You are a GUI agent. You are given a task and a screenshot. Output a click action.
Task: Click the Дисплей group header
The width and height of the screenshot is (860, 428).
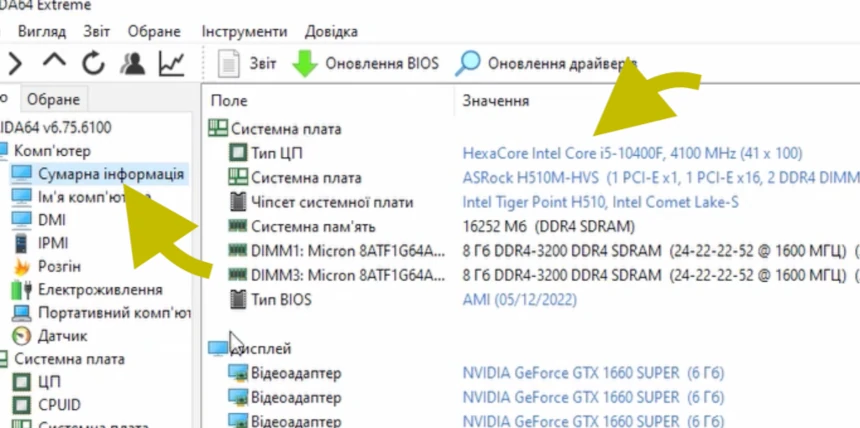click(x=261, y=348)
